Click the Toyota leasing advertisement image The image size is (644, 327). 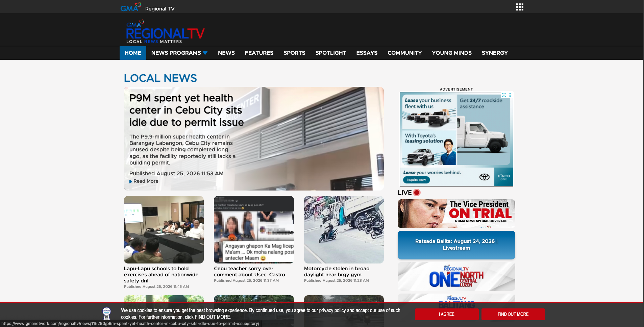[456, 139]
